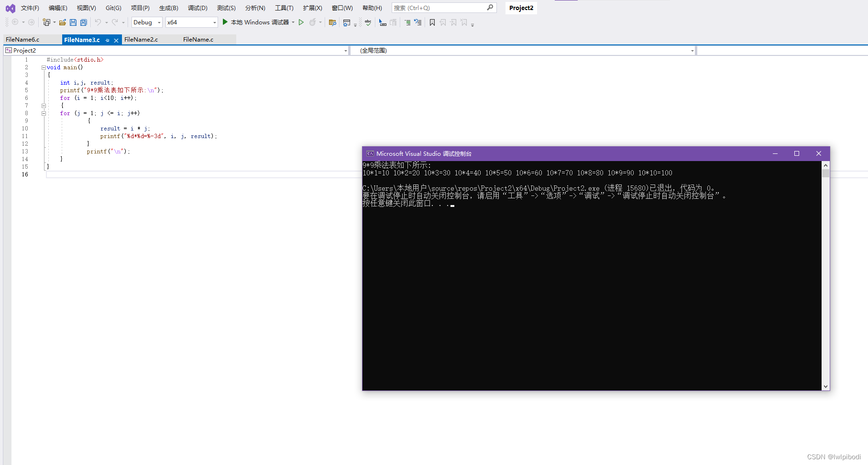This screenshot has height=465, width=868.
Task: Collapse the inner for loop at line 8
Action: point(44,113)
